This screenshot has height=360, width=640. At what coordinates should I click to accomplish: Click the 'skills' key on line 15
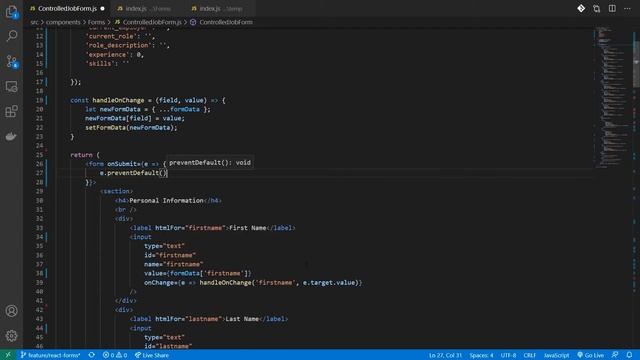point(100,64)
